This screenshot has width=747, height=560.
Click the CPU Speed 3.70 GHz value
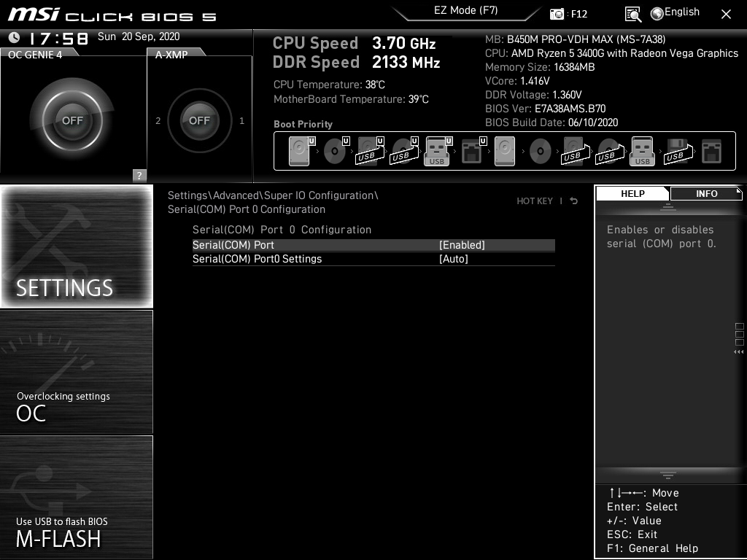pos(404,43)
